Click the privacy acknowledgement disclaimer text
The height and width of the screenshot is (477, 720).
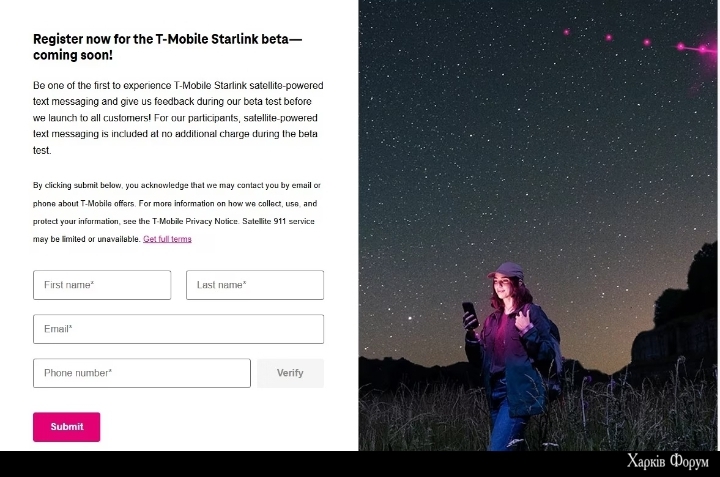tap(177, 212)
